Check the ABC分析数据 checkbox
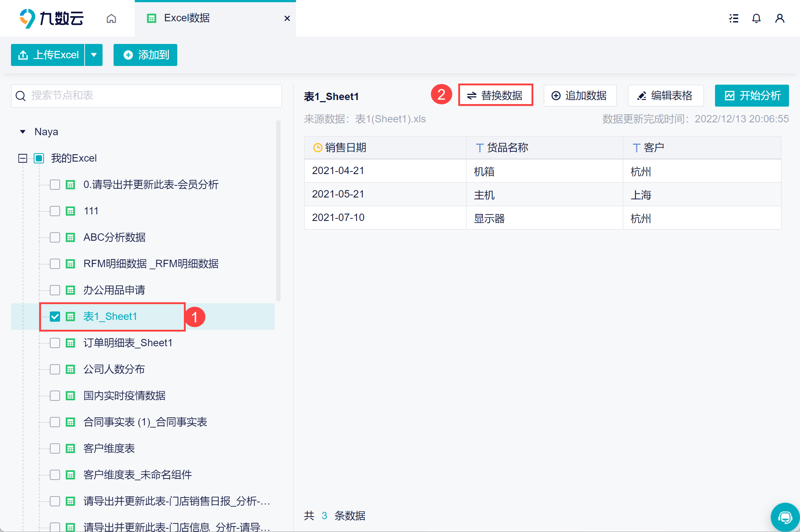Screen dimensions: 800x532 coord(55,237)
